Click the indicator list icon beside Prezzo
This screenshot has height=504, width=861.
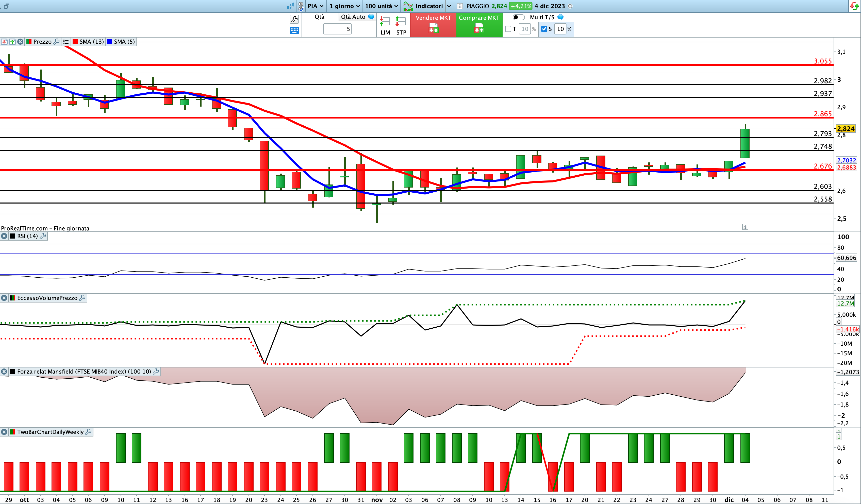click(x=66, y=42)
